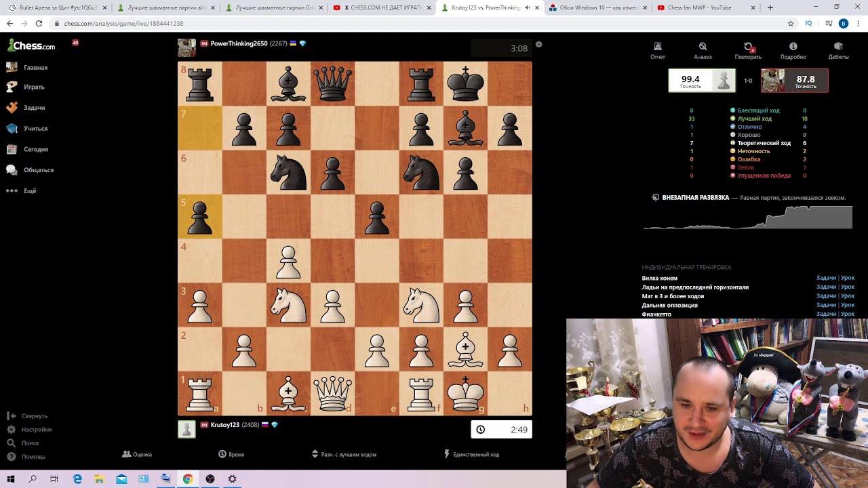The height and width of the screenshot is (488, 868).
Task: Select the Оценка graph option
Action: (x=137, y=454)
